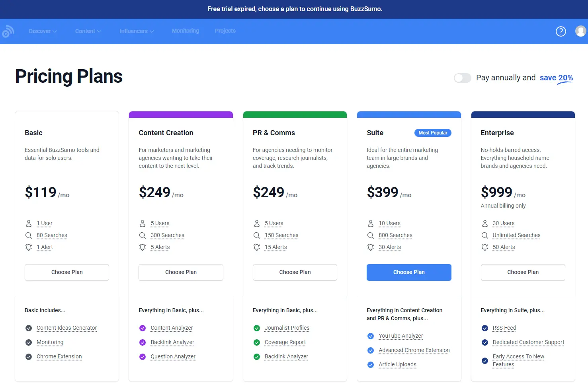Enable annual billing with the pay annually toggle
Image resolution: width=588 pixels, height=389 pixels.
point(462,78)
